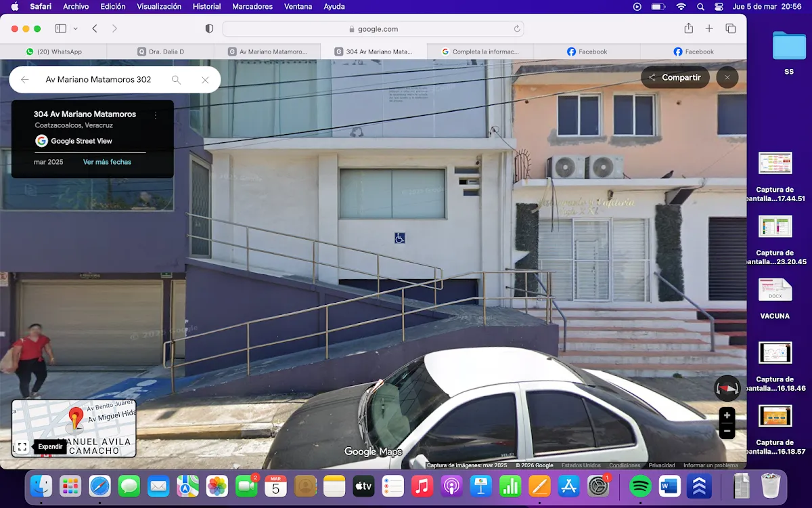The height and width of the screenshot is (508, 812).
Task: Open Spotify from the Dock
Action: click(x=640, y=486)
